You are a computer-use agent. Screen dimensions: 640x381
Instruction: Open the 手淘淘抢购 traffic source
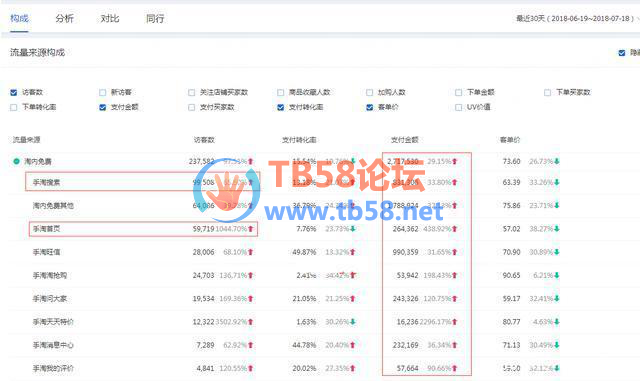[50, 275]
